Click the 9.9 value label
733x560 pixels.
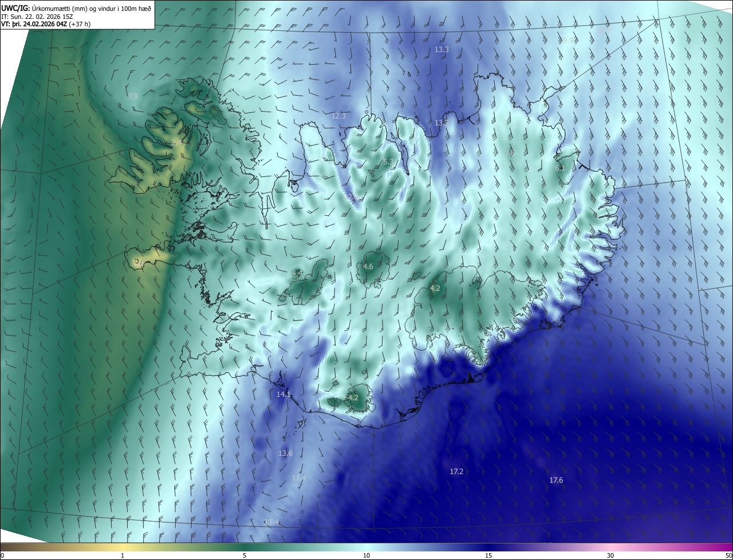pos(568,40)
